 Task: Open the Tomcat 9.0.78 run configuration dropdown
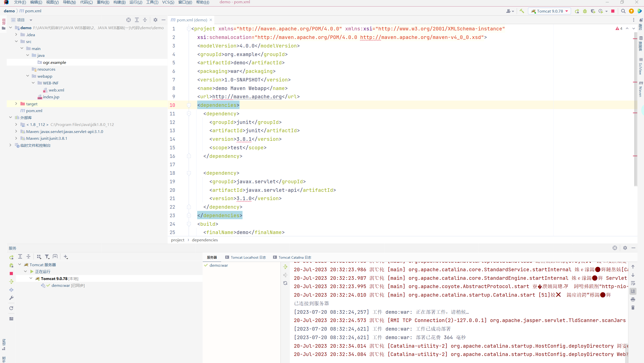[x=550, y=11]
